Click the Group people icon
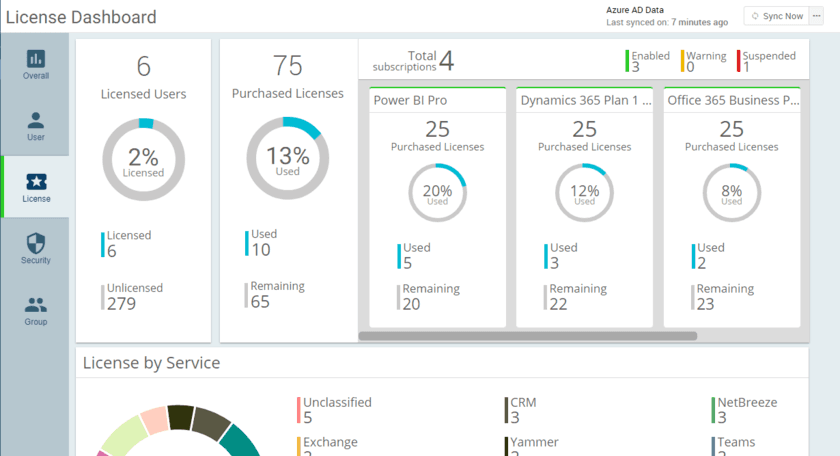Viewport: 840px width, 456px height. click(x=35, y=305)
